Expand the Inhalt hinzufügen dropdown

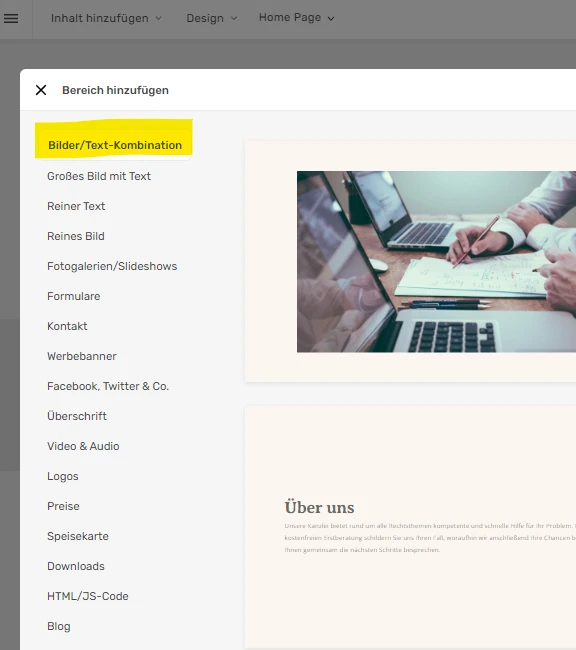(x=106, y=18)
